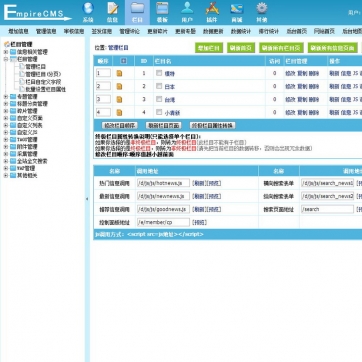The width and height of the screenshot is (362, 362).
Task: Select 采集管理 in the sidebar tree
Action: click(x=27, y=154)
